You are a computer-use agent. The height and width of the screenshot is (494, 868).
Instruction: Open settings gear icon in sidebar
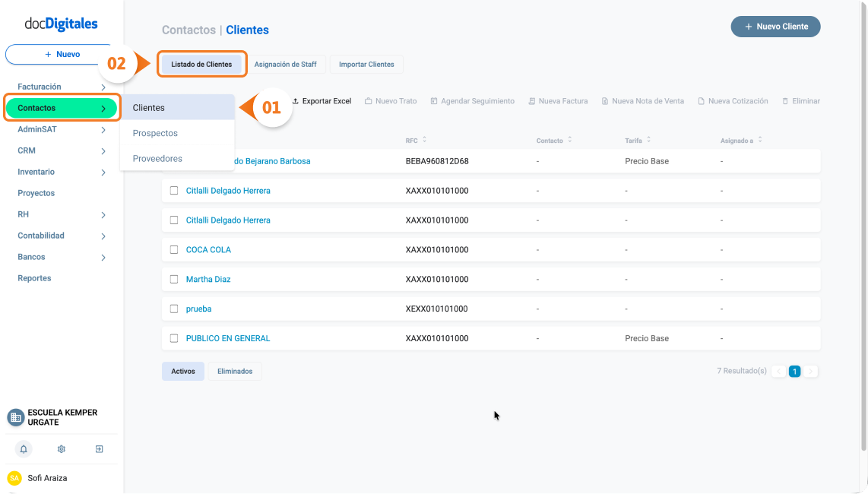[x=62, y=449]
